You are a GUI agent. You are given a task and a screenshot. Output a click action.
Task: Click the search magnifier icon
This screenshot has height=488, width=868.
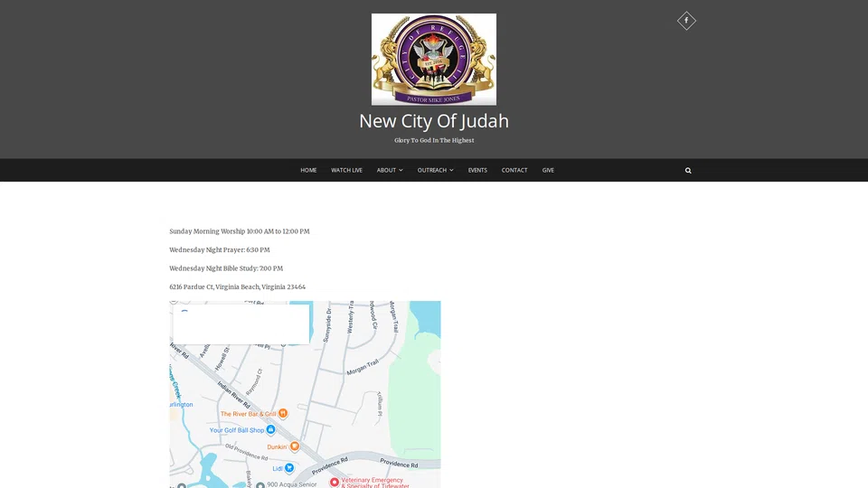point(688,171)
